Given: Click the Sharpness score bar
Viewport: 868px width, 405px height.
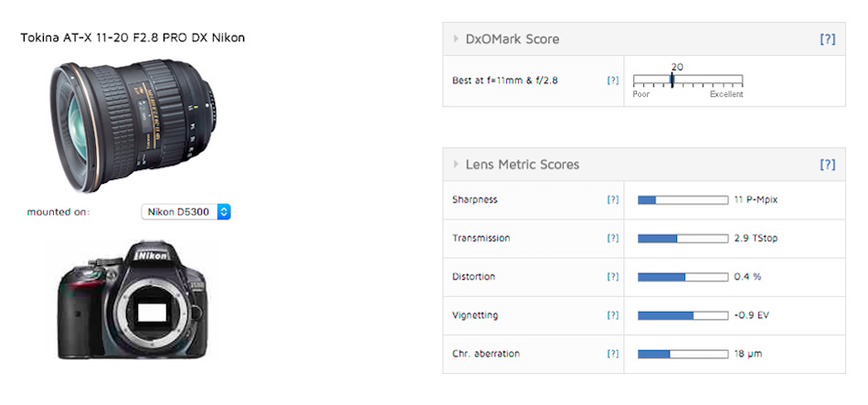Looking at the screenshot, I should pyautogui.click(x=683, y=199).
